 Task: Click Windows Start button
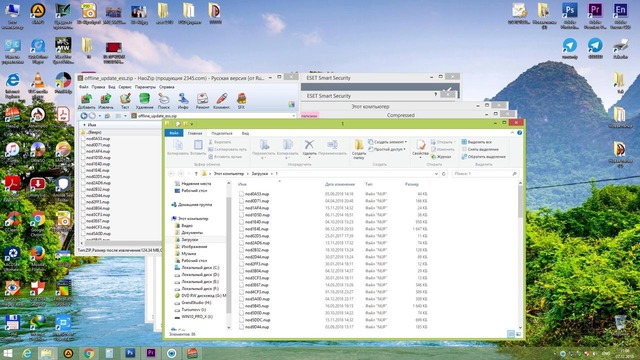point(7,353)
